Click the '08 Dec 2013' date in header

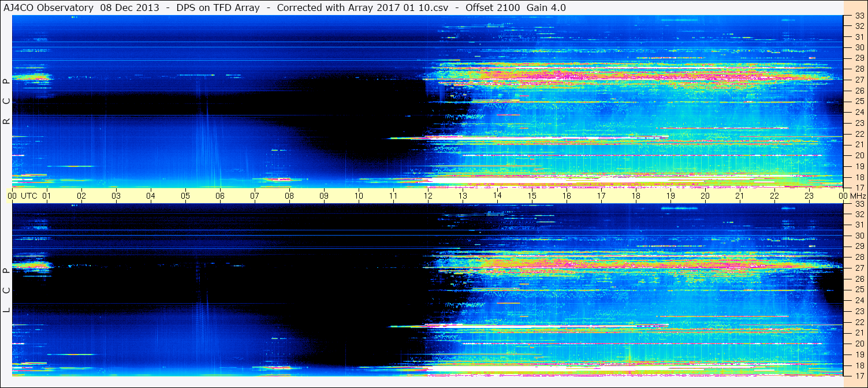coord(126,8)
